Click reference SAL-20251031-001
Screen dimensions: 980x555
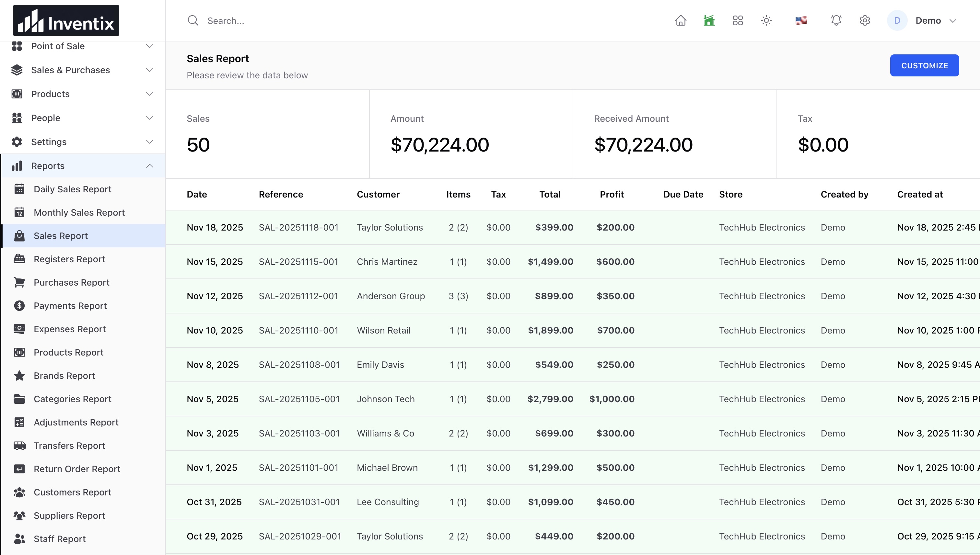(299, 502)
